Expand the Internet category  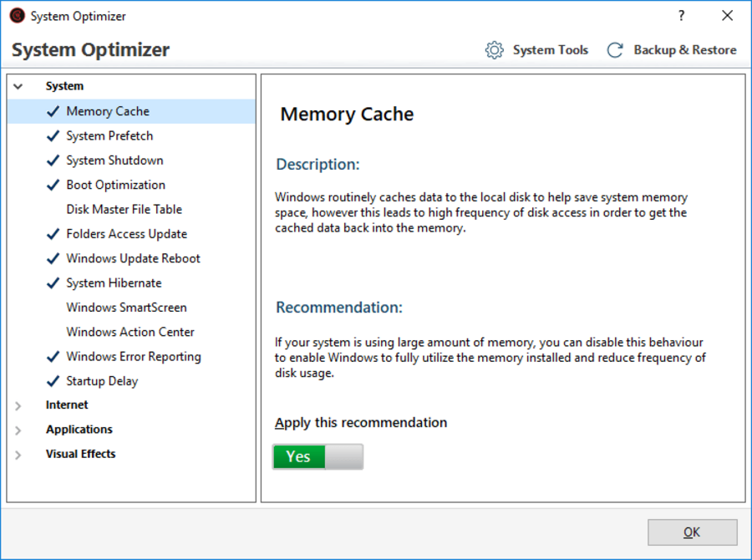(18, 405)
